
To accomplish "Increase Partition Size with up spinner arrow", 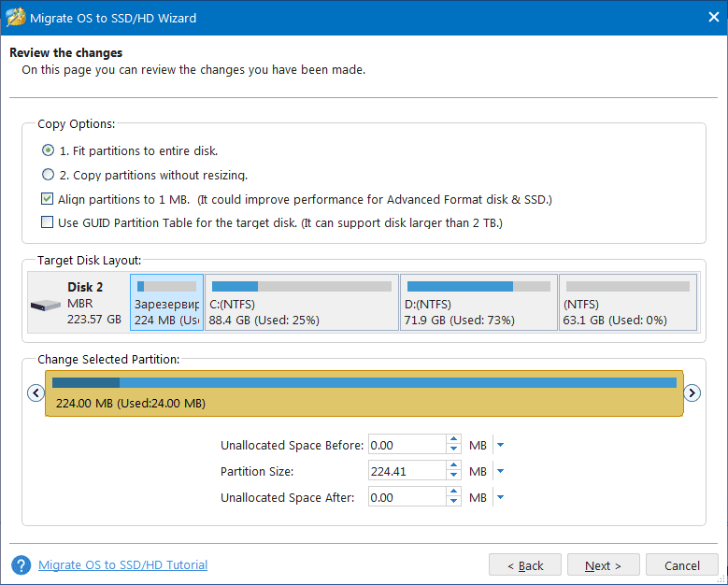I will (454, 466).
